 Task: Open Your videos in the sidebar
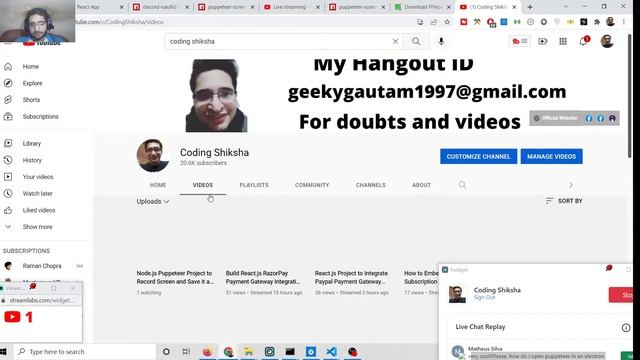(x=38, y=177)
